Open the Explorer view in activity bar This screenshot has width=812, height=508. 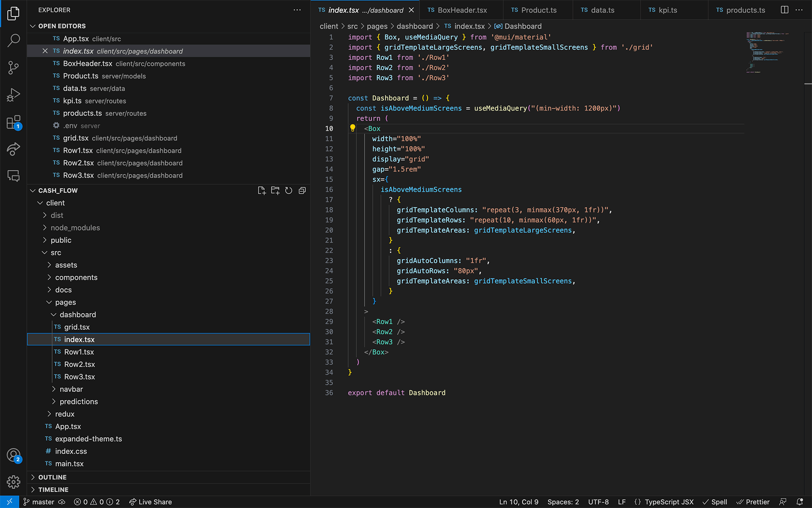pos(14,14)
